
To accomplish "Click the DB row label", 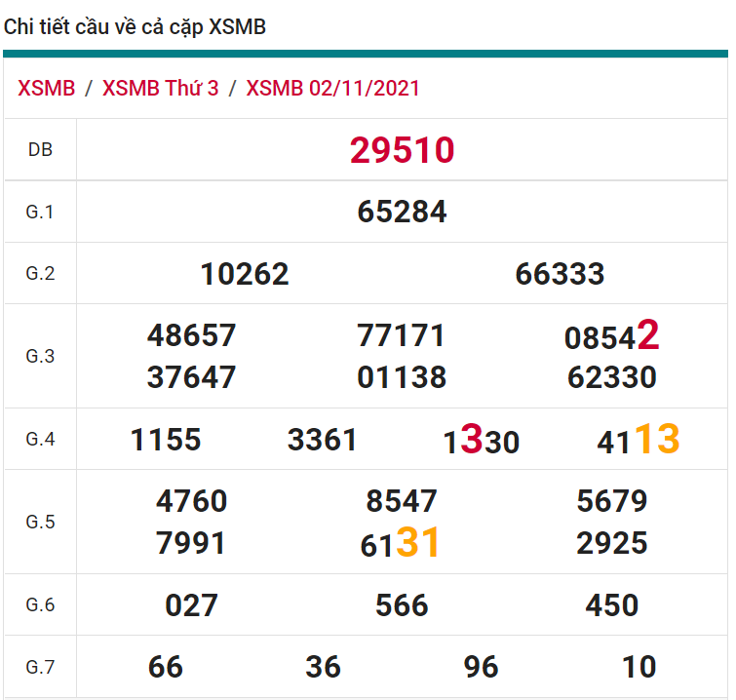I will (x=40, y=150).
